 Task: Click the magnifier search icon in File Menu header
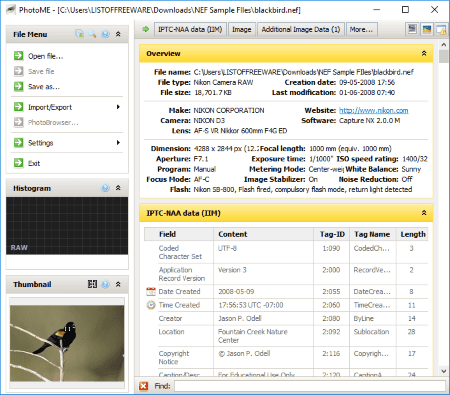(92, 34)
